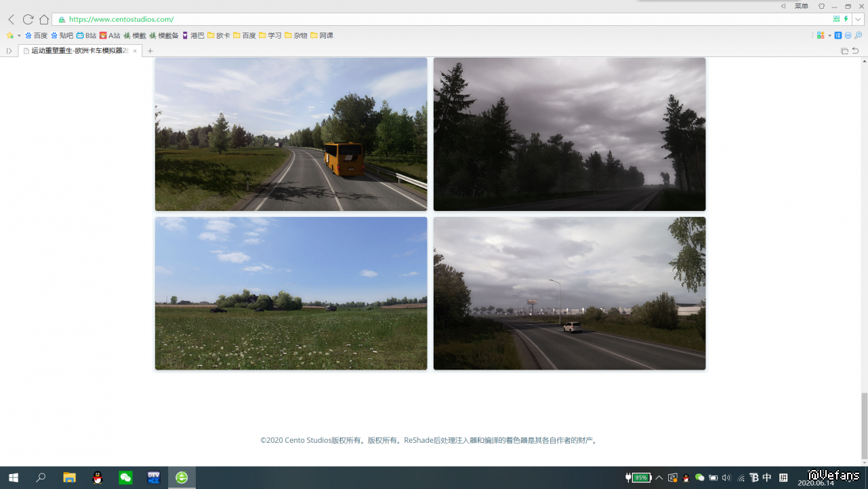Image resolution: width=868 pixels, height=489 pixels.
Task: Click the QQ penguin tray icon
Action: point(686,477)
